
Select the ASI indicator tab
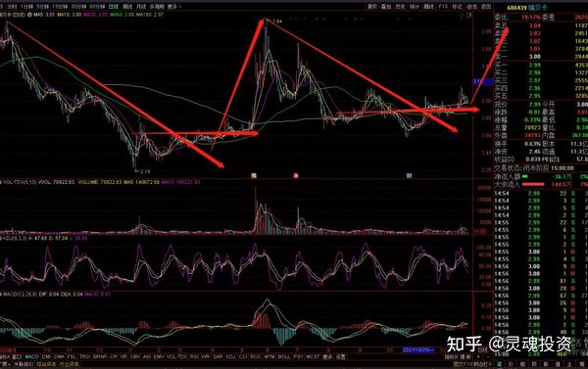[147, 356]
